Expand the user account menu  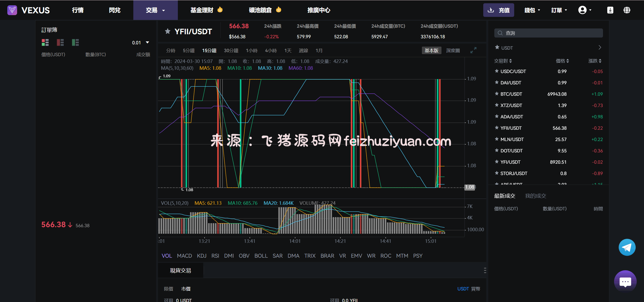point(585,10)
